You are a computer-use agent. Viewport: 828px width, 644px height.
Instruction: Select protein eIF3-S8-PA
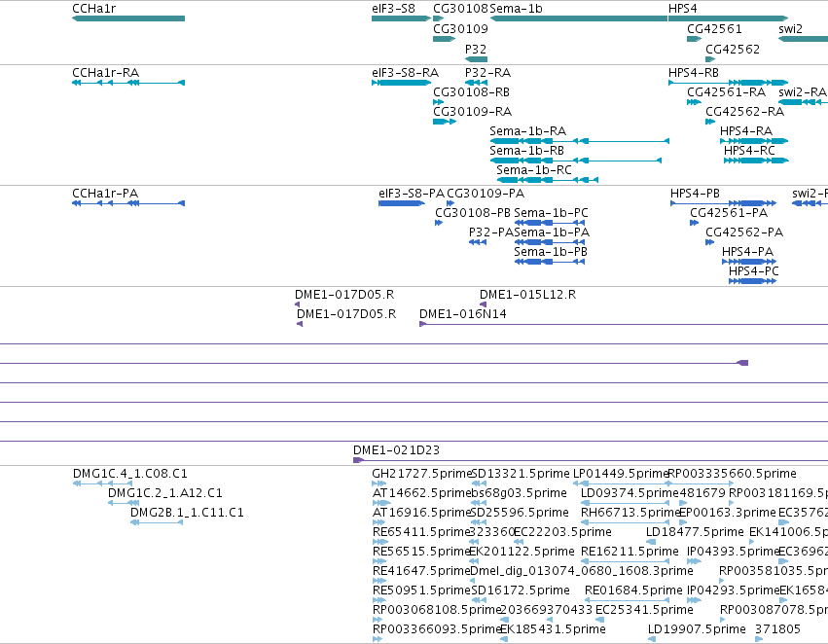click(412, 194)
